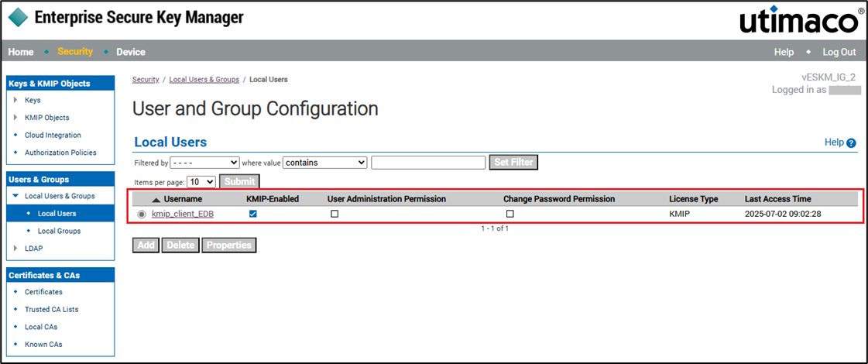Open the Device menu
Viewport: 868px width, 364px height.
131,52
